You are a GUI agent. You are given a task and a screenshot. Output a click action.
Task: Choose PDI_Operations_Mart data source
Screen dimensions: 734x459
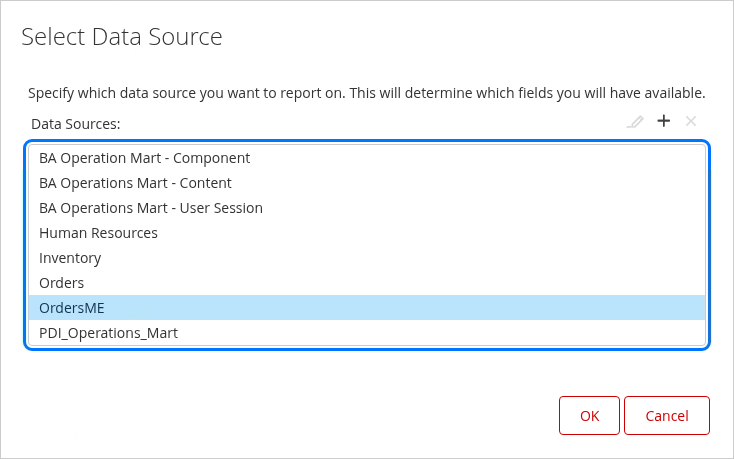tap(108, 333)
